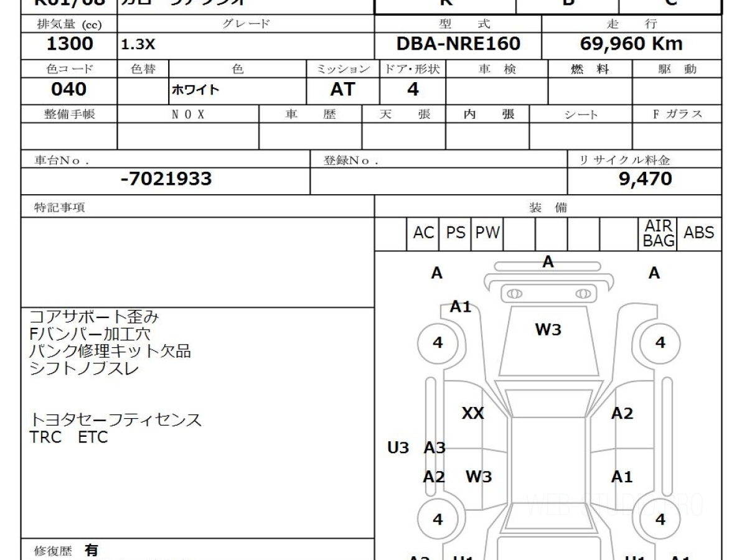Click the chassis number -7021933
The image size is (747, 560).
pos(166,179)
